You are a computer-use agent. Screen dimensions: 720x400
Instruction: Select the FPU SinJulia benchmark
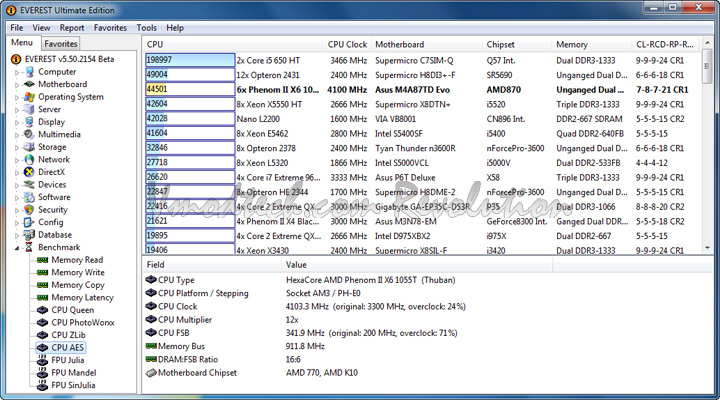pos(73,385)
